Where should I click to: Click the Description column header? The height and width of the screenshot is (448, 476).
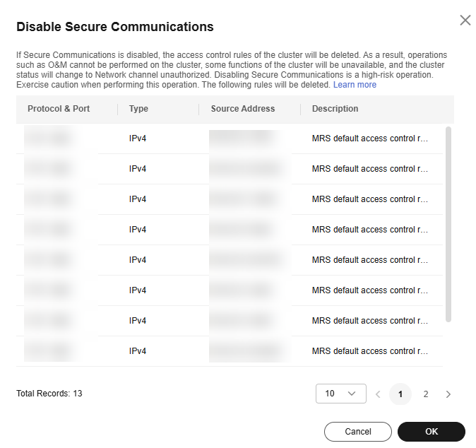(335, 109)
